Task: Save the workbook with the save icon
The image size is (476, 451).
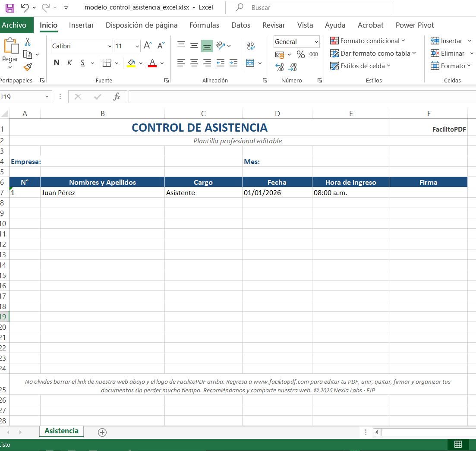Action: 10,8
